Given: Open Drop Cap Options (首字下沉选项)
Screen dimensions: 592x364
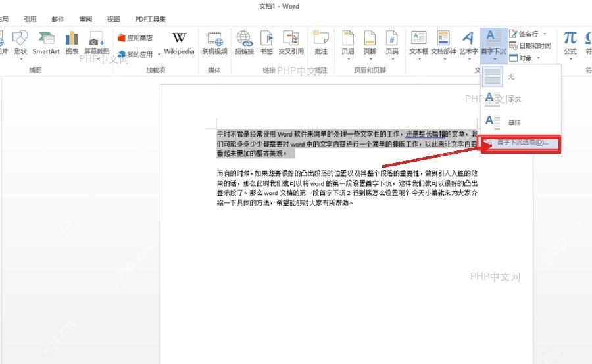Looking at the screenshot, I should (521, 143).
